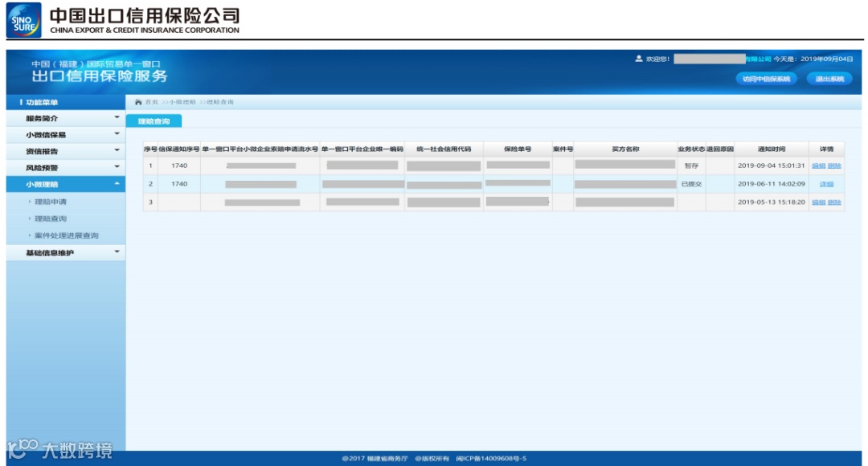868x466 pixels.
Task: Click row number 3 cell
Action: click(x=150, y=202)
